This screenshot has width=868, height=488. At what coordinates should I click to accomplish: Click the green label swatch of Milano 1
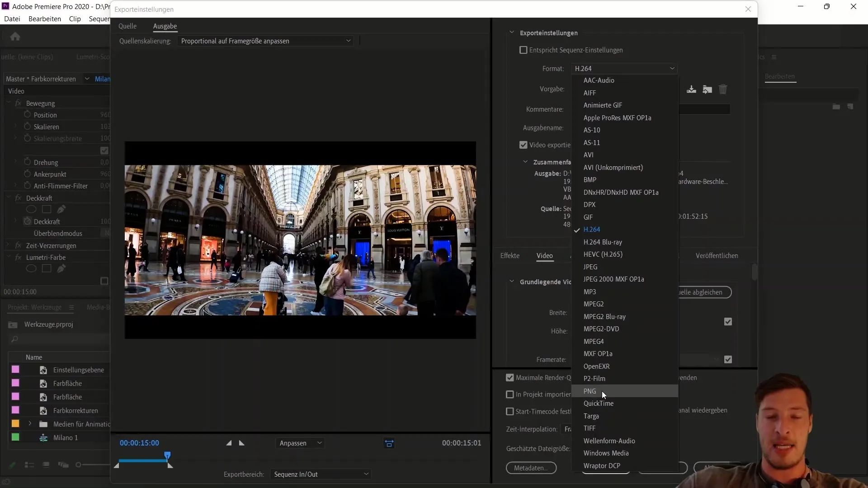(15, 437)
